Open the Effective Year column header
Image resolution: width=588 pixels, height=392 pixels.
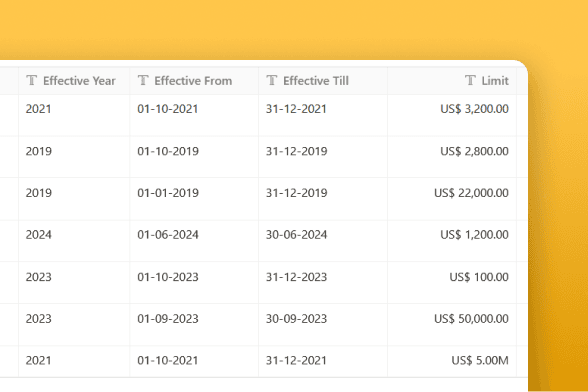74,81
